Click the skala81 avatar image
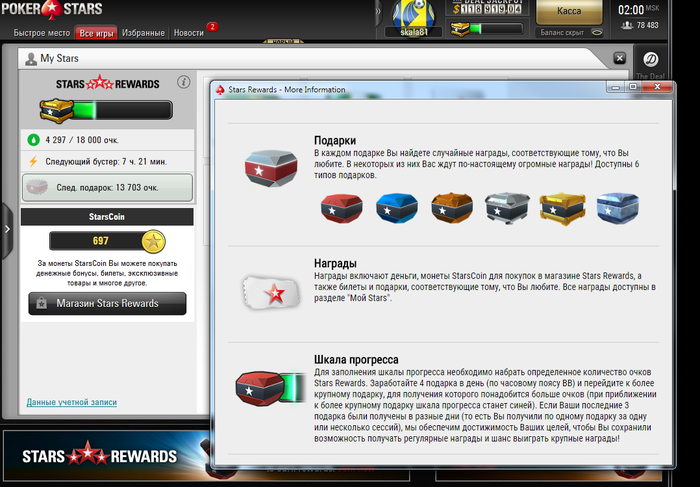 pos(413,14)
